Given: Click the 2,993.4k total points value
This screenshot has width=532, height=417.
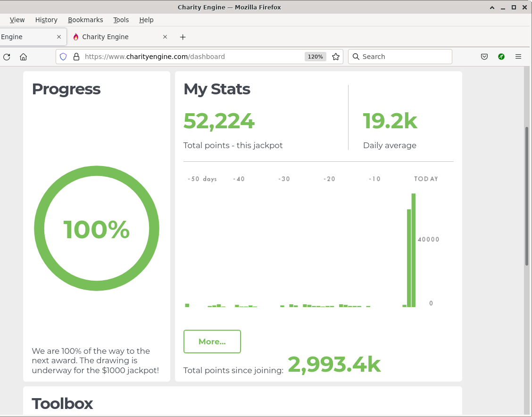Looking at the screenshot, I should point(334,364).
